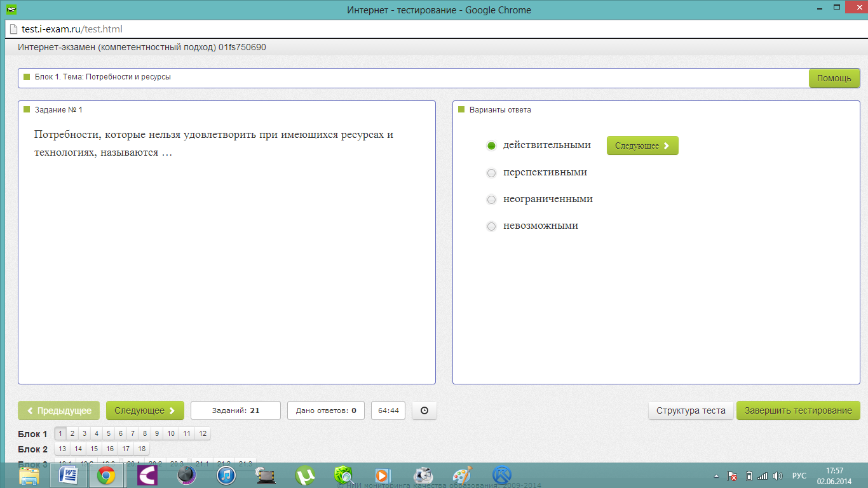Click the Google Chrome taskbar icon
The image size is (868, 488).
pyautogui.click(x=106, y=475)
